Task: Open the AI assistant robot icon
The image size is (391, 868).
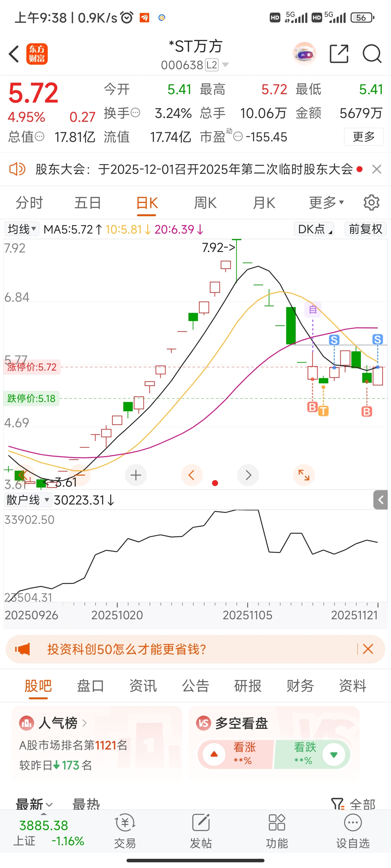Action: [304, 54]
